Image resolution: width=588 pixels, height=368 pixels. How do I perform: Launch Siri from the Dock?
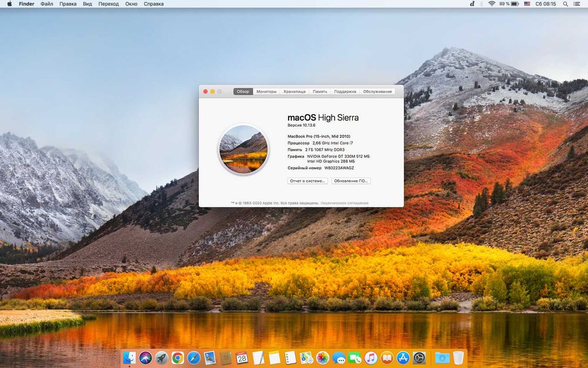pyautogui.click(x=145, y=358)
